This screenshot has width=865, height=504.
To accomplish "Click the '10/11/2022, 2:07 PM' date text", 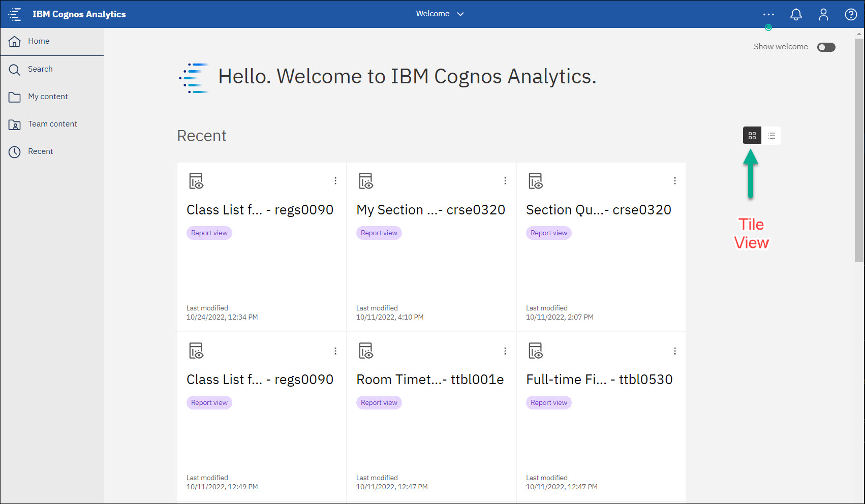I will (560, 317).
